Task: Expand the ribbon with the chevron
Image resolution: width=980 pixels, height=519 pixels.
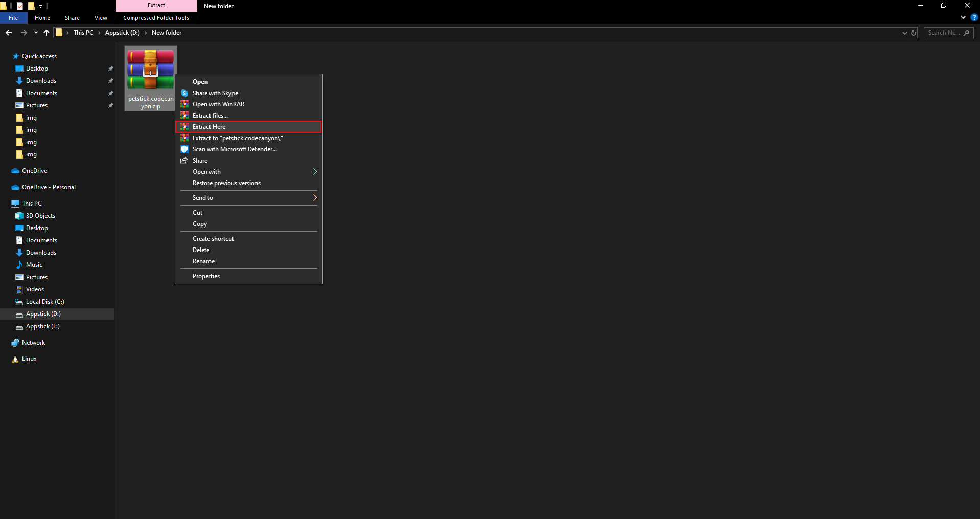Action: point(963,17)
